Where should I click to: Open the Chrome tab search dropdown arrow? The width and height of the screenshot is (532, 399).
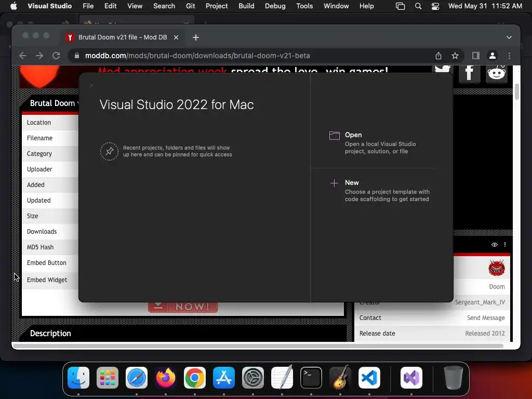point(509,37)
